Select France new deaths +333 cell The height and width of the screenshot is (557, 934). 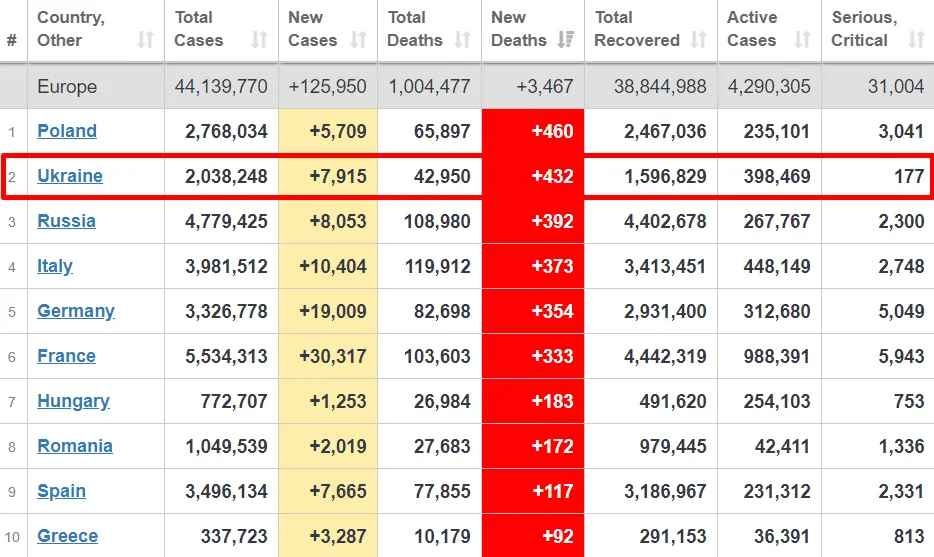click(x=533, y=356)
